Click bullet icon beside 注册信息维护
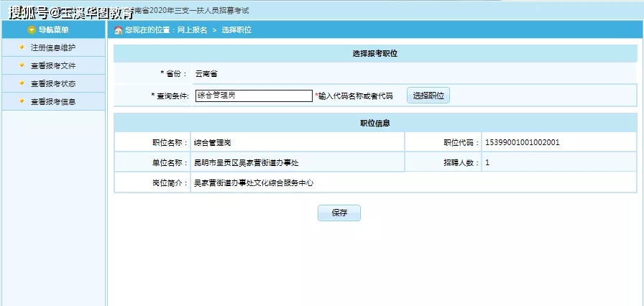 22,47
